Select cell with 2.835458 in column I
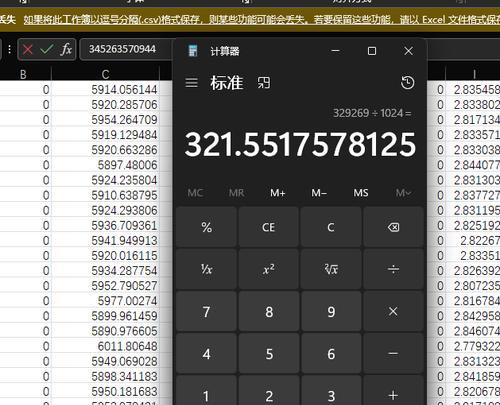This screenshot has width=500, height=405. coord(473,90)
